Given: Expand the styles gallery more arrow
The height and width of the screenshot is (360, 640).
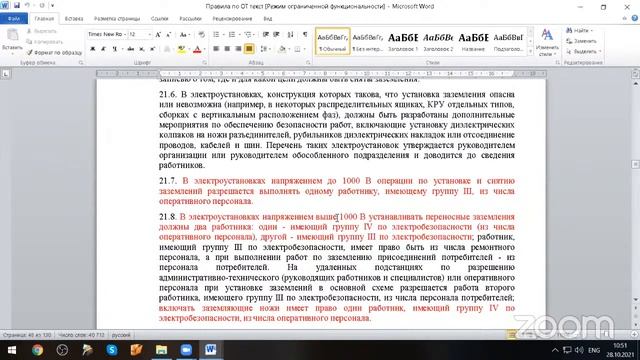Looking at the screenshot, I should 530,52.
